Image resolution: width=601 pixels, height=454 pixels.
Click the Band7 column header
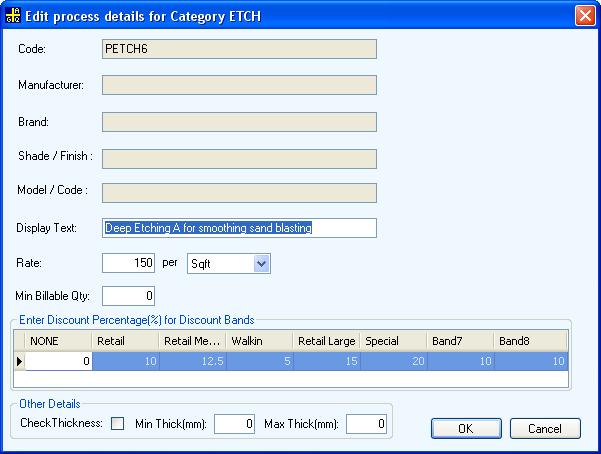(460, 341)
